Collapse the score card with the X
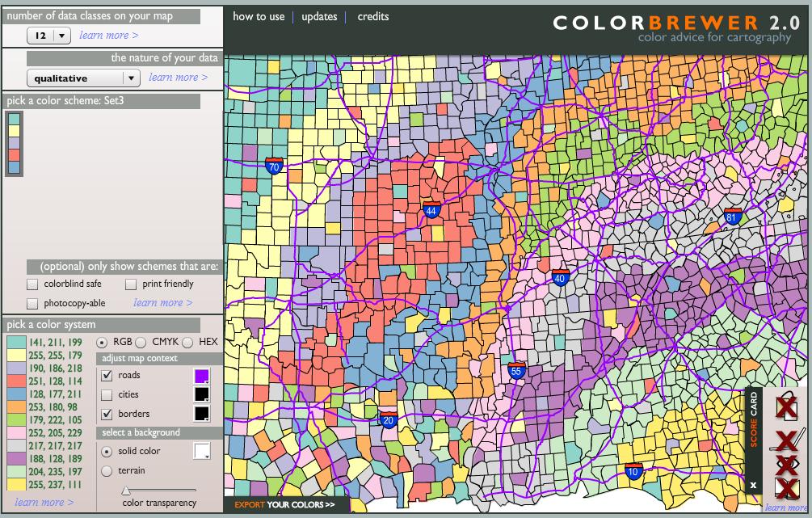Screen dimensions: 812x518 coord(754,486)
